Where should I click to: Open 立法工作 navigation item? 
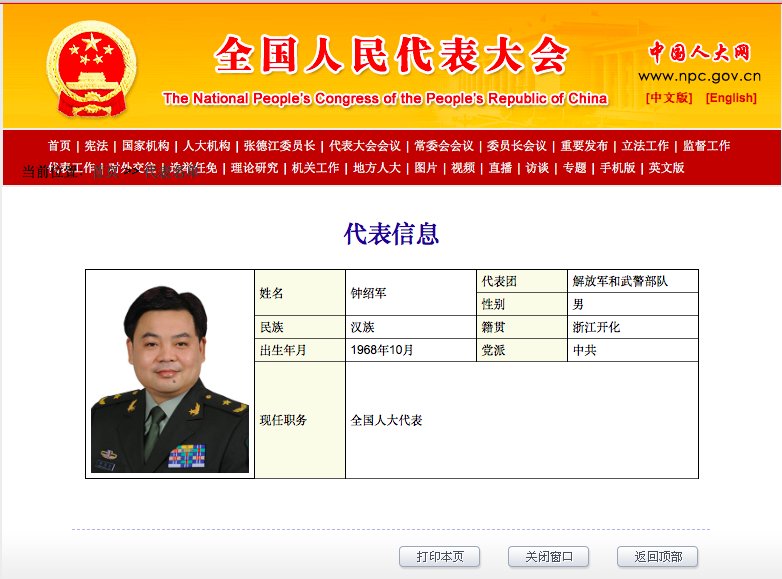pyautogui.click(x=645, y=146)
